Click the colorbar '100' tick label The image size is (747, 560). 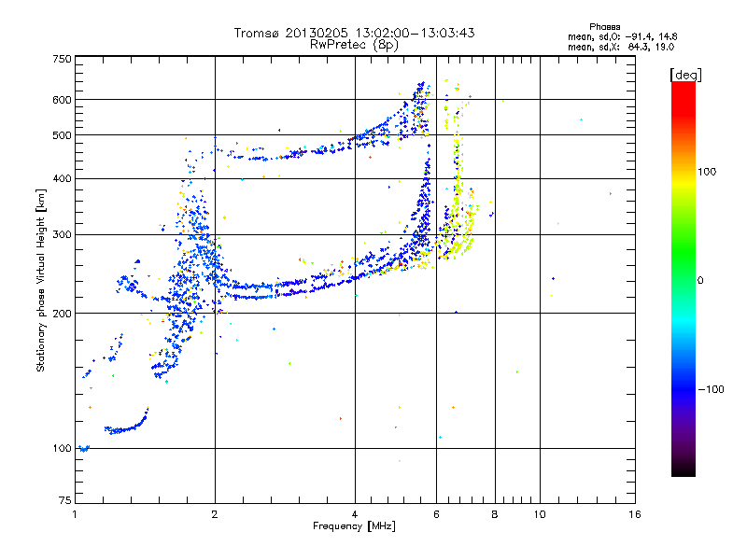coord(707,172)
